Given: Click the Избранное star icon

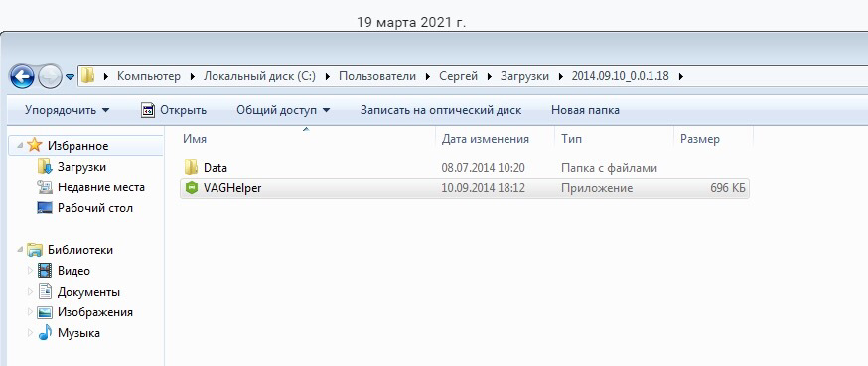Looking at the screenshot, I should [x=35, y=146].
